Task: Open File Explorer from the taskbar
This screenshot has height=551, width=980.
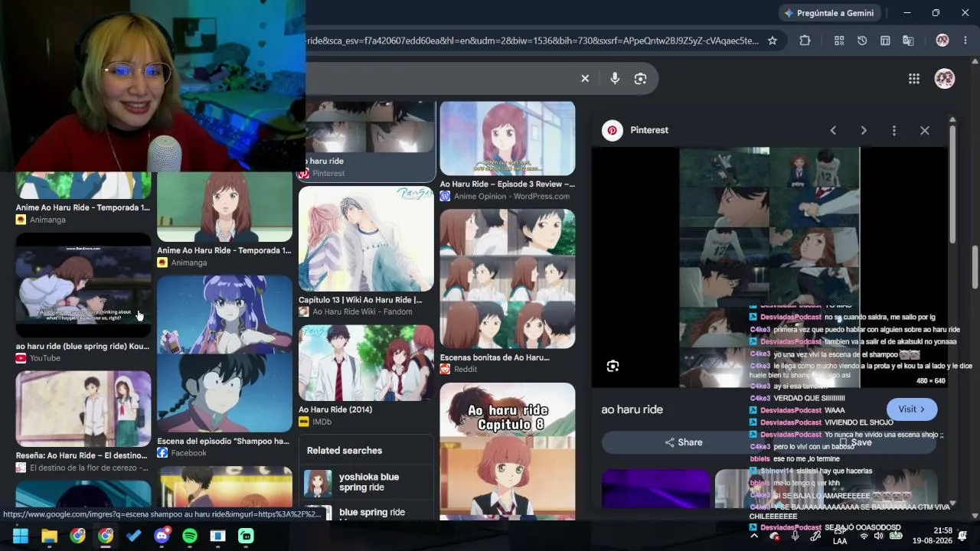Action: pos(49,536)
